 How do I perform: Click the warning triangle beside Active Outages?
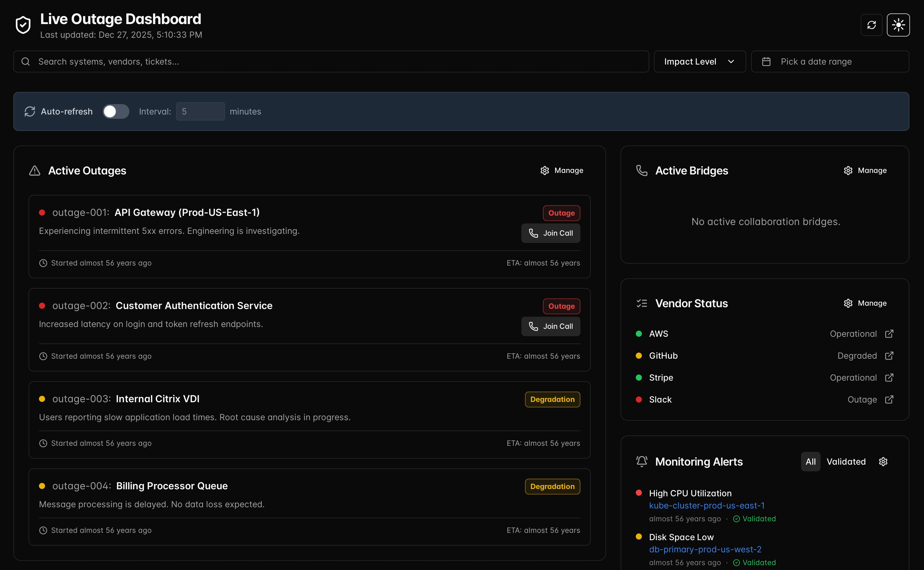click(x=34, y=171)
